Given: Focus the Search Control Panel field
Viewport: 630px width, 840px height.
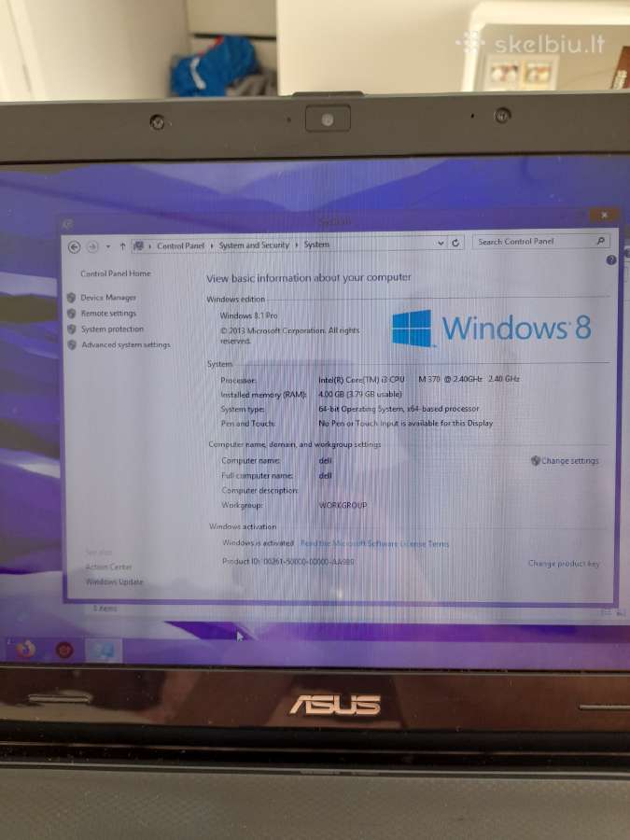Looking at the screenshot, I should (541, 242).
